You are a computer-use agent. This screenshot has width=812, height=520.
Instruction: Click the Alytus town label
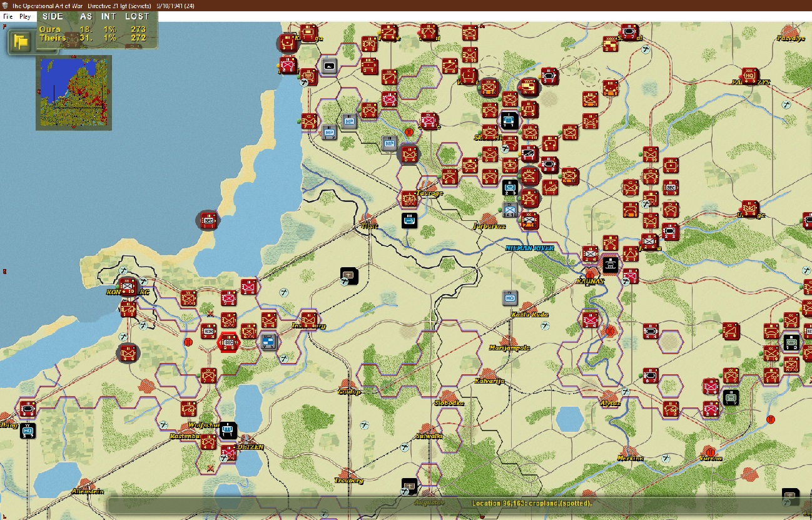(x=609, y=403)
